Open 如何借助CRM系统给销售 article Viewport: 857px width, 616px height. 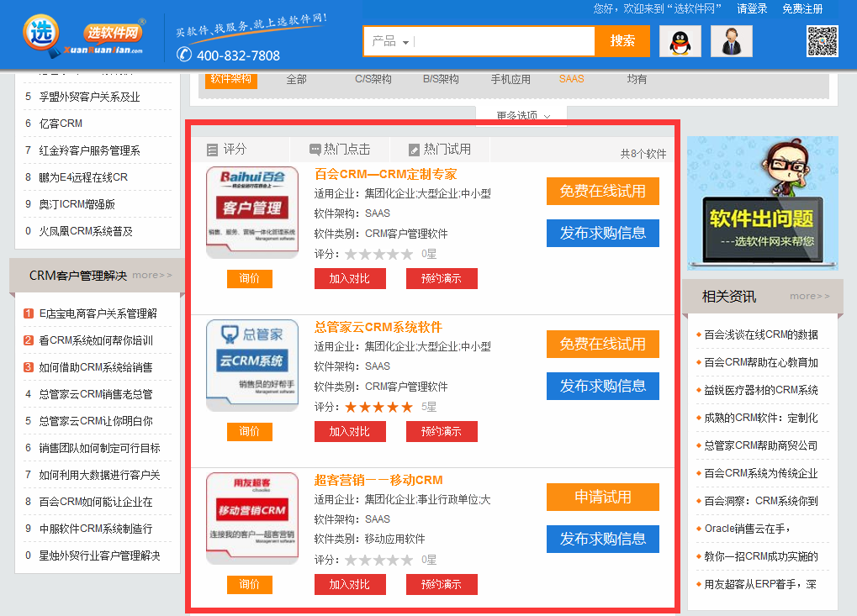click(x=96, y=367)
